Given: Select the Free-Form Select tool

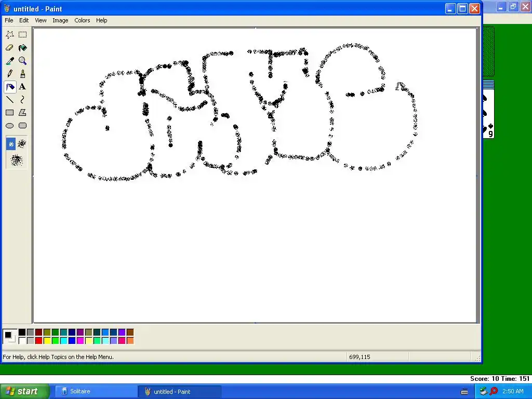Looking at the screenshot, I should click(10, 35).
